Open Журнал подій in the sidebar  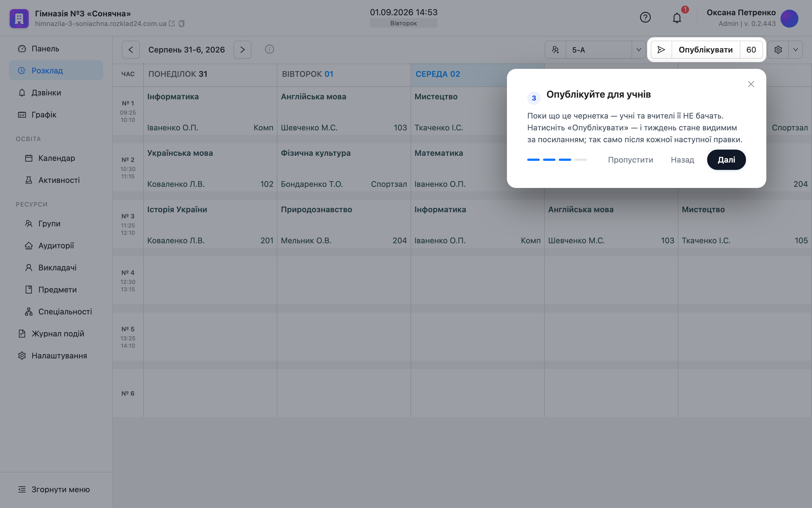coord(56,334)
